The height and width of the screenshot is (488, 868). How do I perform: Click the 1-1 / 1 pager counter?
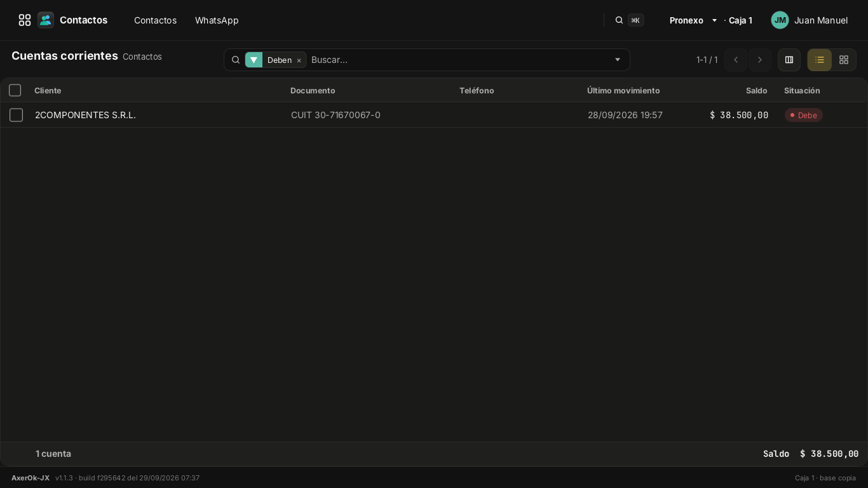pos(707,60)
